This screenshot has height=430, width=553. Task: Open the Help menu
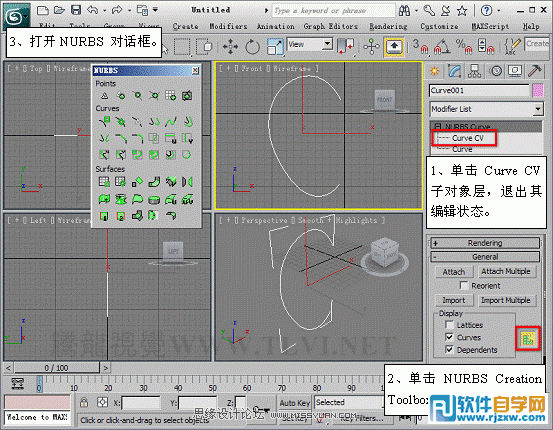(531, 26)
